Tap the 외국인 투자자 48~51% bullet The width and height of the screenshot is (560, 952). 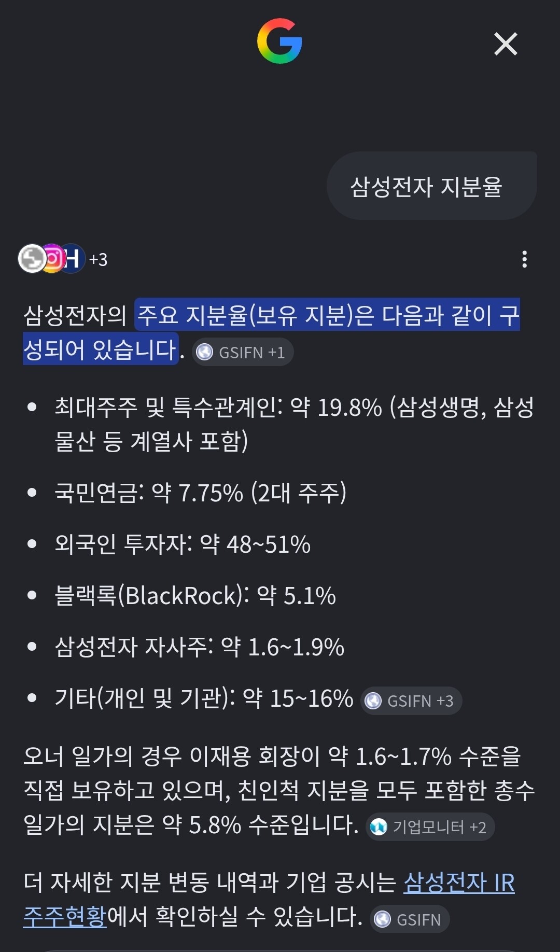[183, 544]
